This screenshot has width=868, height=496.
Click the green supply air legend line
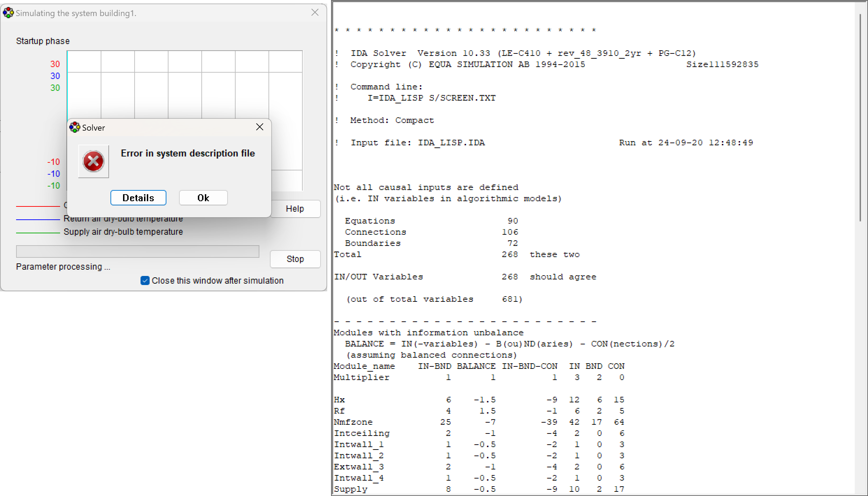[x=38, y=233]
